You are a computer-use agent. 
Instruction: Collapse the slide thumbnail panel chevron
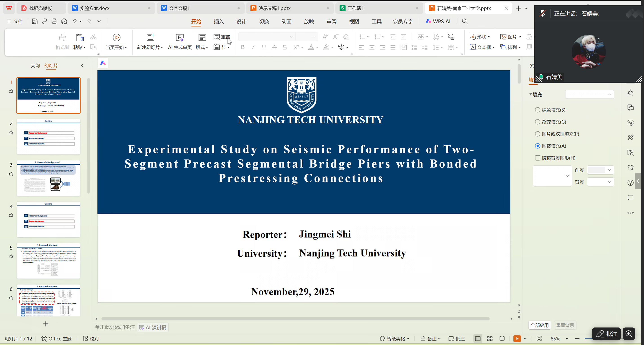point(82,66)
